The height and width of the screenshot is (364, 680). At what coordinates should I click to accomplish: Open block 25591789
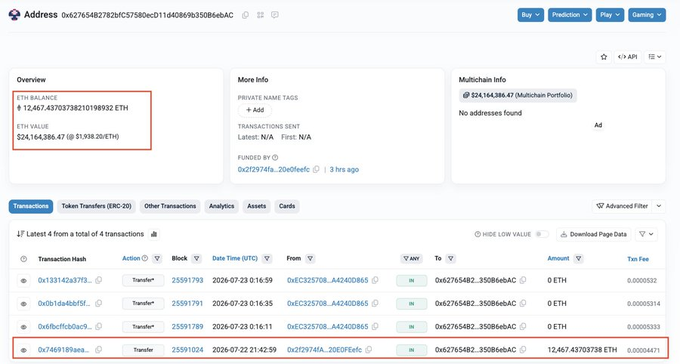187,326
